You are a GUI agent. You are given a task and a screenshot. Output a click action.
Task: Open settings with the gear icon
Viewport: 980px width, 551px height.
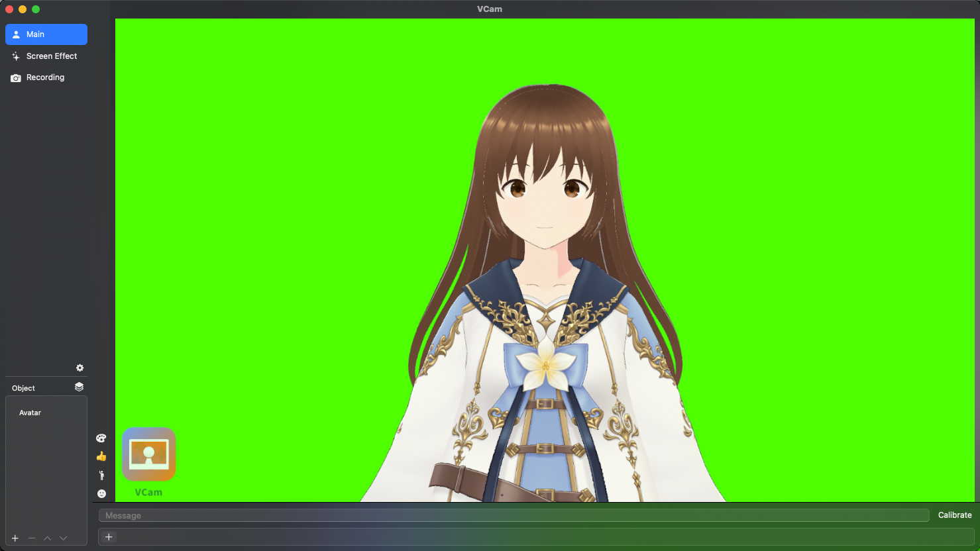pyautogui.click(x=80, y=368)
